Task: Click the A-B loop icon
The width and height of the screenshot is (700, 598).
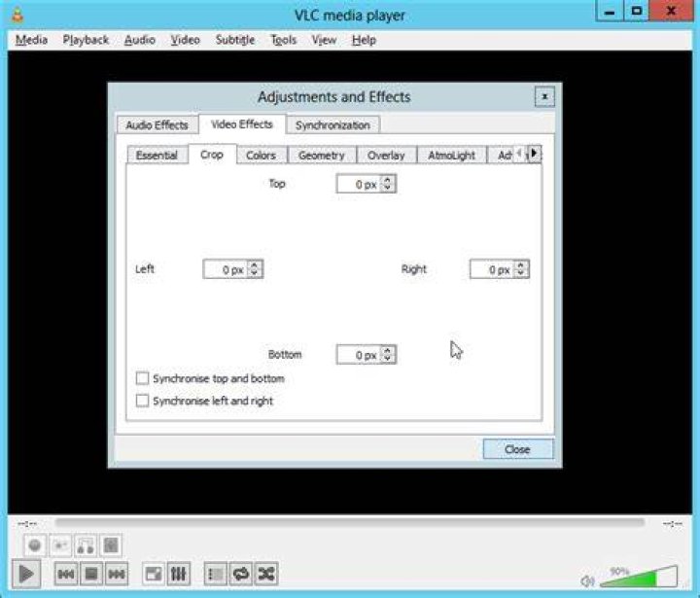Action: click(x=86, y=545)
